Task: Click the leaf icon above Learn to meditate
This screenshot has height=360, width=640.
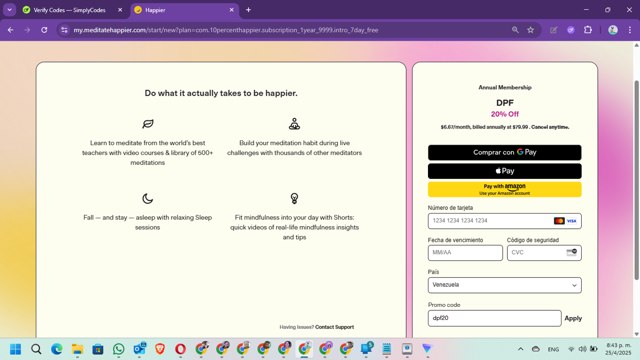Action: (x=148, y=124)
